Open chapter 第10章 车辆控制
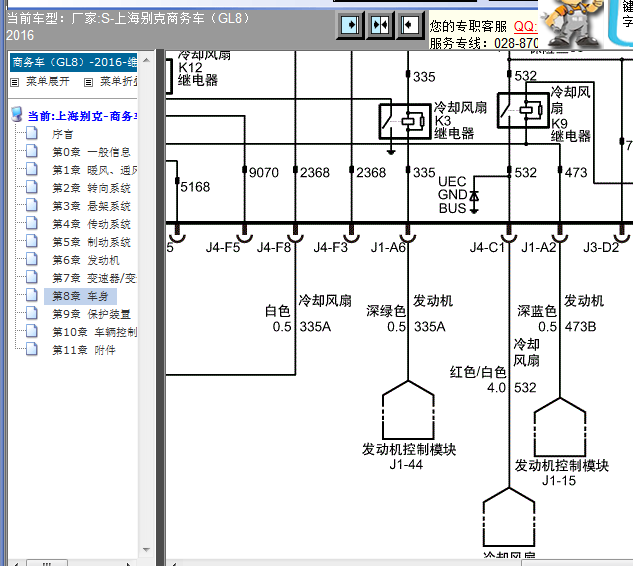The height and width of the screenshot is (566, 633). click(94, 332)
